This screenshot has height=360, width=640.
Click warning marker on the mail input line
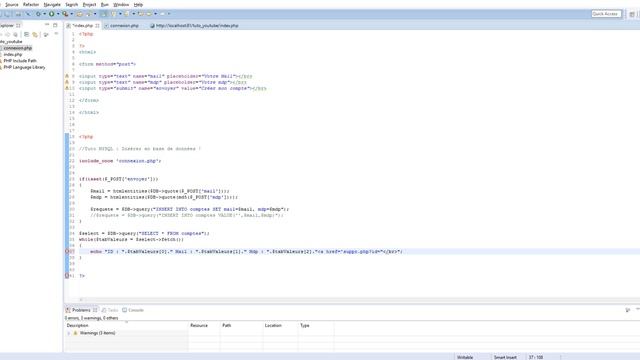click(x=67, y=76)
